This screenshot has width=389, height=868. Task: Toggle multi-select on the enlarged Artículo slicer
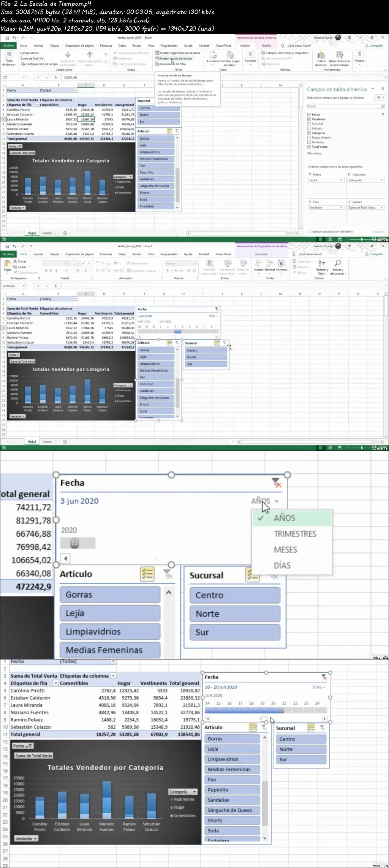pos(147,574)
